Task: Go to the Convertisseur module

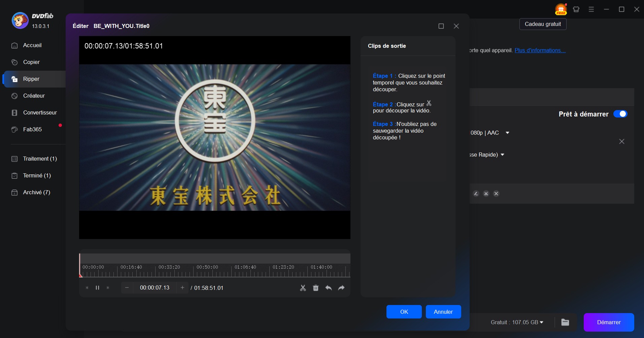Action: click(x=40, y=112)
